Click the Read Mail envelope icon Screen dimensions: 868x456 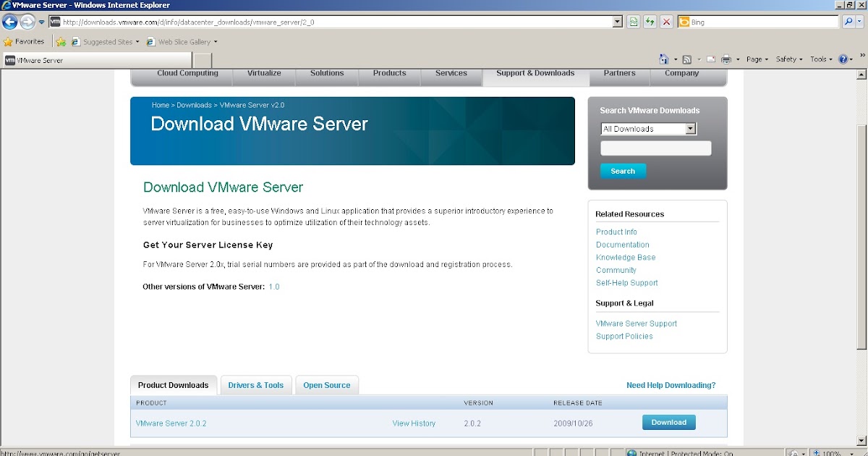pyautogui.click(x=711, y=59)
